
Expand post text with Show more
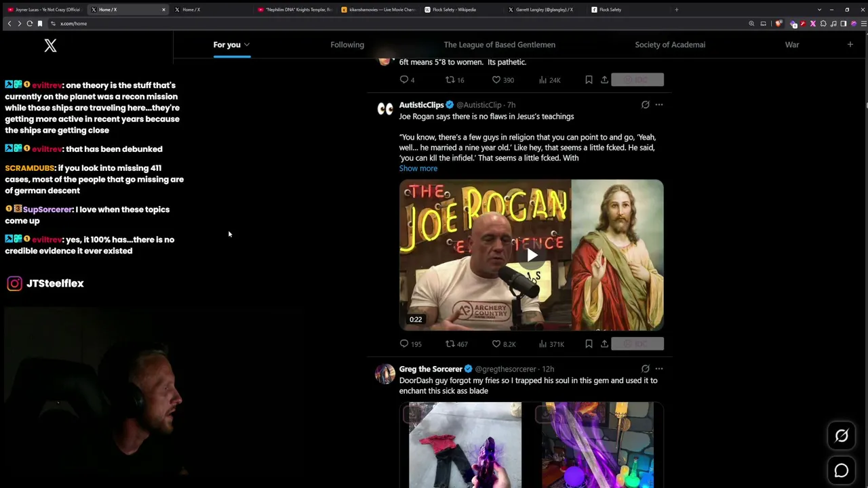pyautogui.click(x=418, y=169)
